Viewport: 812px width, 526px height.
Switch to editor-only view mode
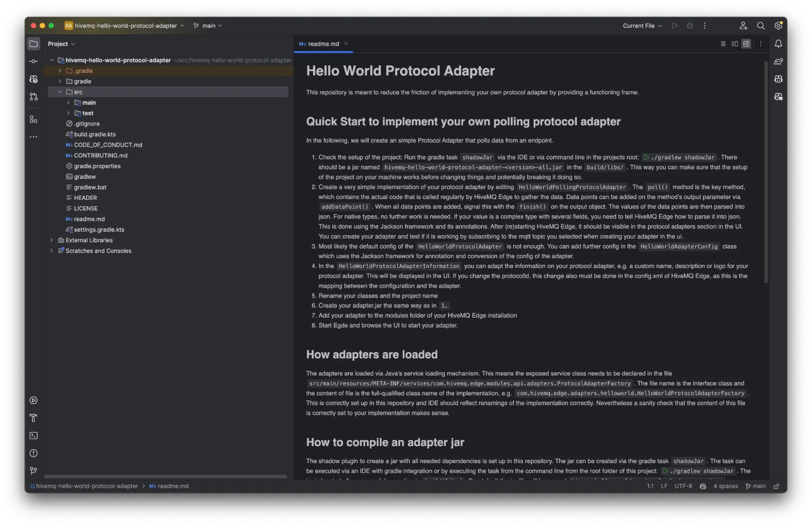point(723,44)
